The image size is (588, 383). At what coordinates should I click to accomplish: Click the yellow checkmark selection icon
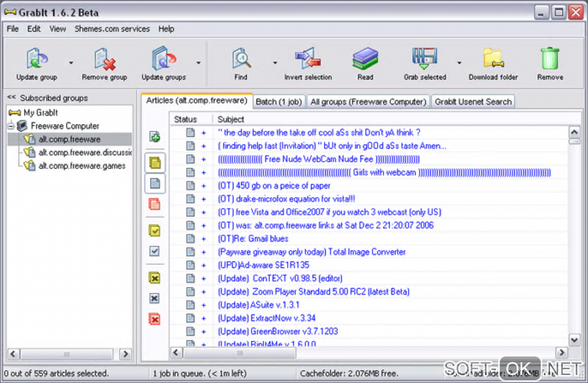pos(154,230)
